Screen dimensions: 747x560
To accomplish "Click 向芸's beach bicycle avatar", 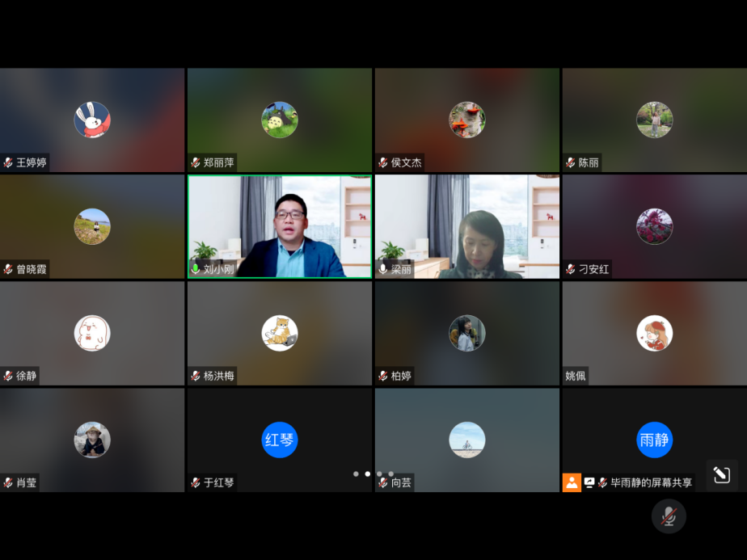I will click(467, 440).
